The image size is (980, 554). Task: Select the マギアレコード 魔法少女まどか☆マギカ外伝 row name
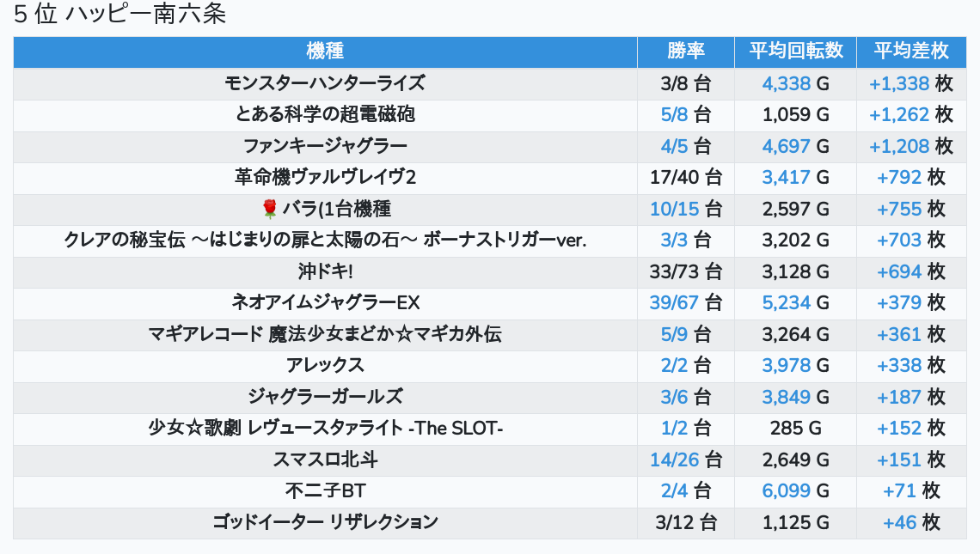pos(325,334)
